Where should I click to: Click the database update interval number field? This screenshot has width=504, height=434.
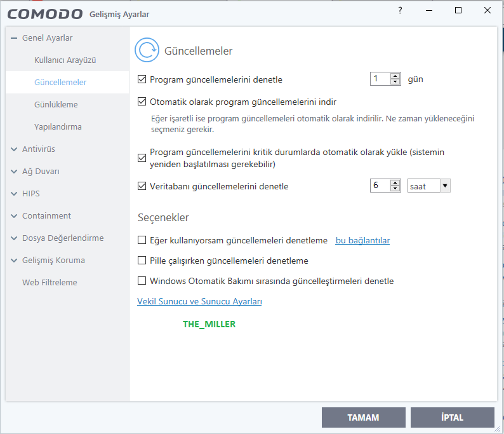pyautogui.click(x=380, y=186)
